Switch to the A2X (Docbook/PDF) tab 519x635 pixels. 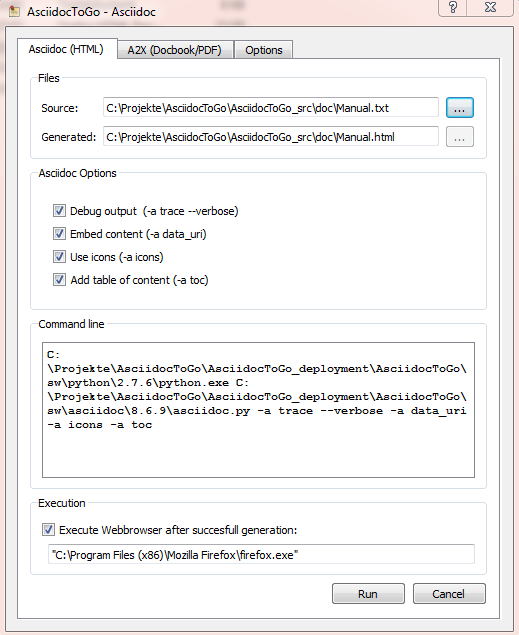pyautogui.click(x=175, y=50)
